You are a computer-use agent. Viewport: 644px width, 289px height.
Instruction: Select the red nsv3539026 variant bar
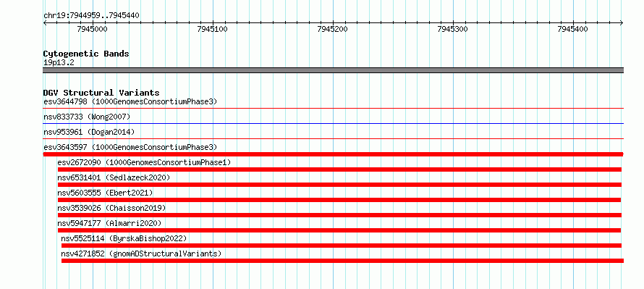tap(339, 215)
